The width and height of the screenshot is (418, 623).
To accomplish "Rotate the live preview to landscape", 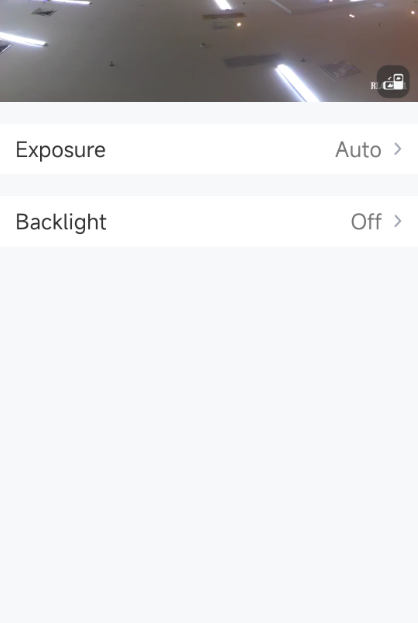I will (393, 81).
